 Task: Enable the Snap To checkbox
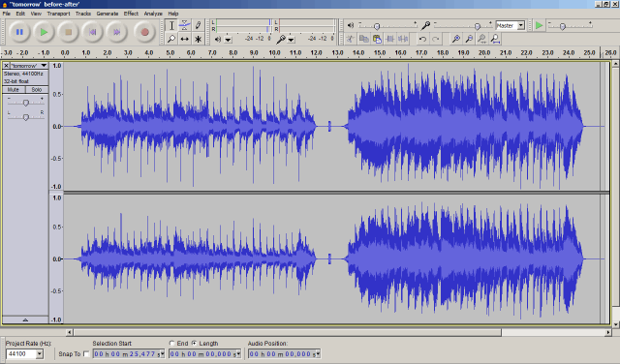86,354
